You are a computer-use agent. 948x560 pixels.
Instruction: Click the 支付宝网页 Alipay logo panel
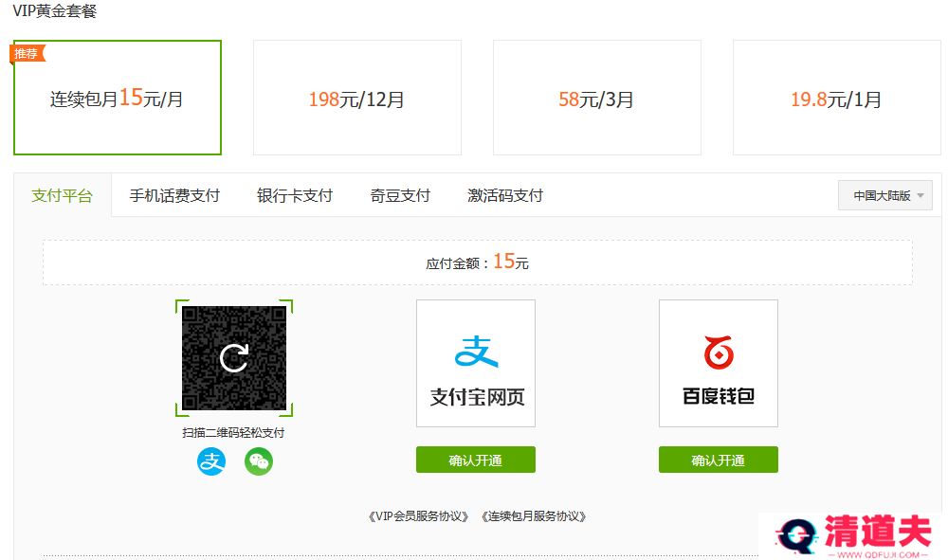click(x=475, y=363)
